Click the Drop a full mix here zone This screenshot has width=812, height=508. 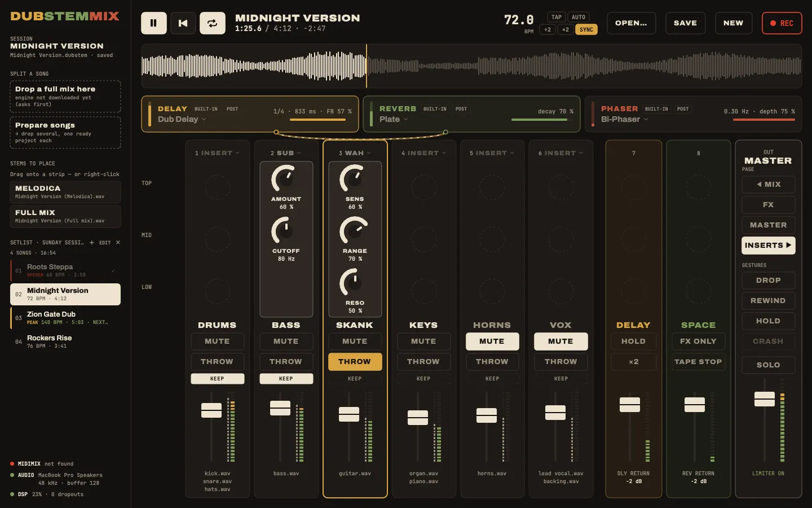(65, 97)
